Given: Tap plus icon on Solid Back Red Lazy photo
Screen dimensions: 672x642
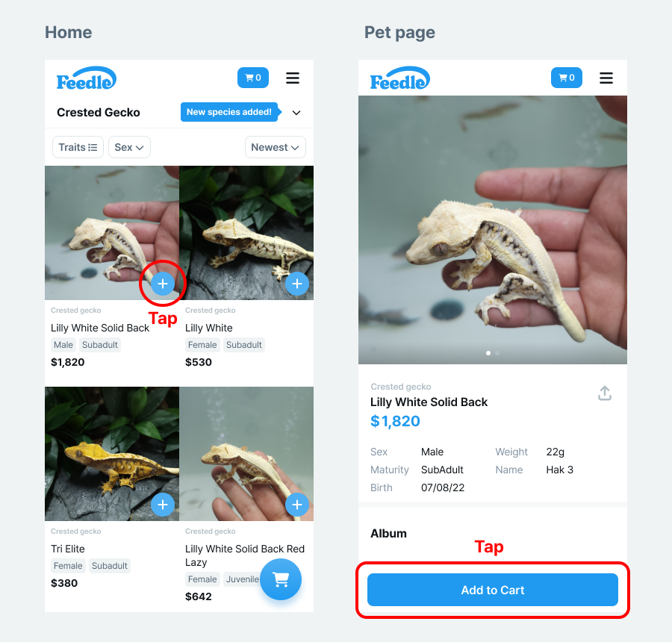Looking at the screenshot, I should click(x=297, y=505).
